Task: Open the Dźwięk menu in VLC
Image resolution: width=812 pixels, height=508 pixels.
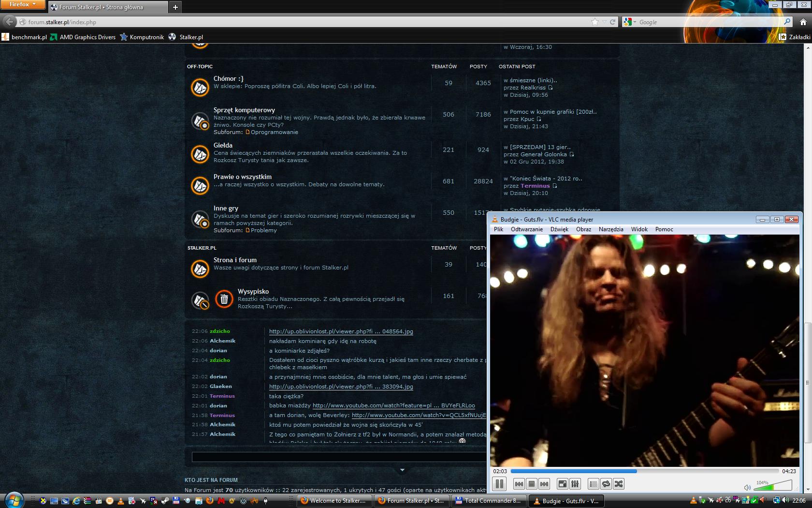Action: click(x=559, y=229)
